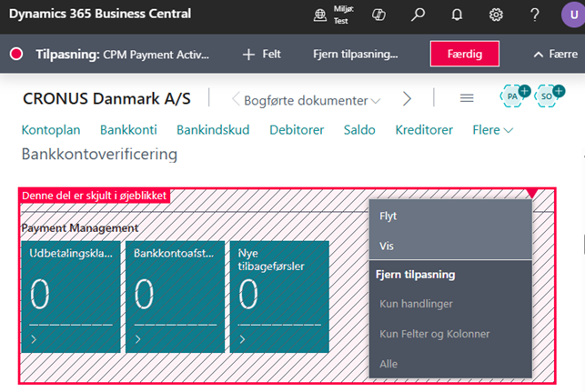The height and width of the screenshot is (392, 585).
Task: Open the Udbetalingskla... cue tile
Action: point(71,297)
